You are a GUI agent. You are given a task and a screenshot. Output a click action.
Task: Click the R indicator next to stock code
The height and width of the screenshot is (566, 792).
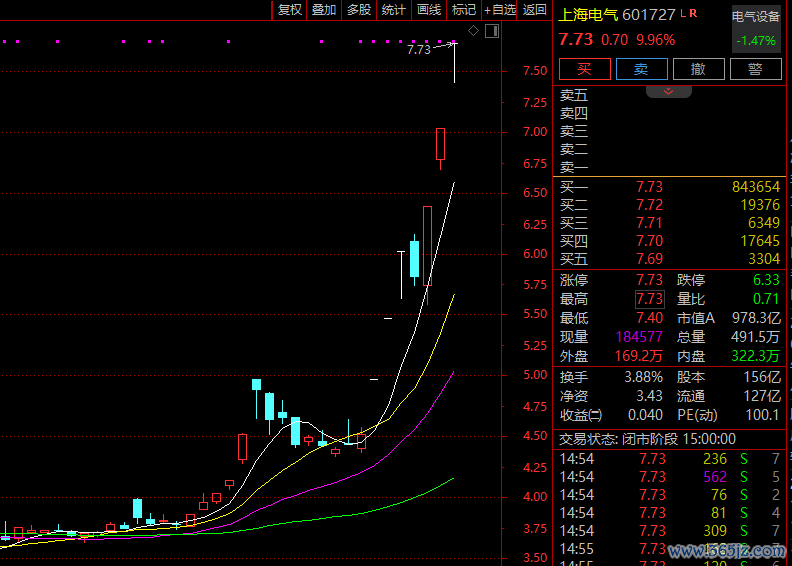693,13
